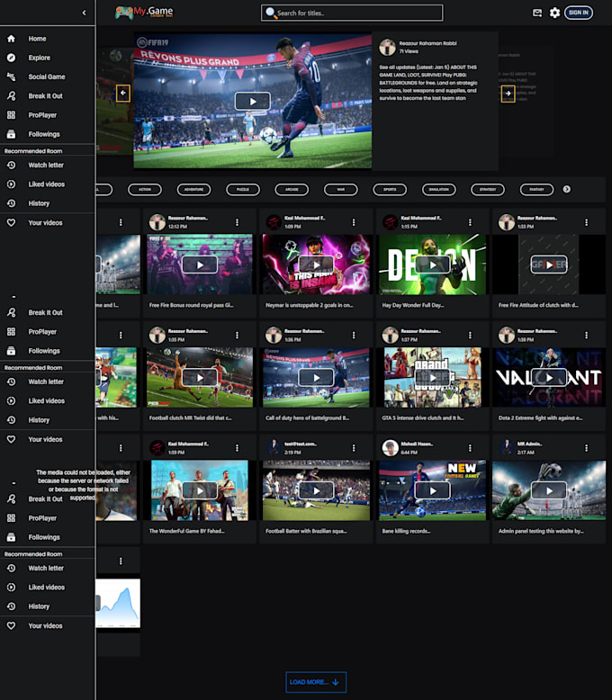
Task: Play the GTA 5 intense drive clutch video
Action: coord(433,378)
